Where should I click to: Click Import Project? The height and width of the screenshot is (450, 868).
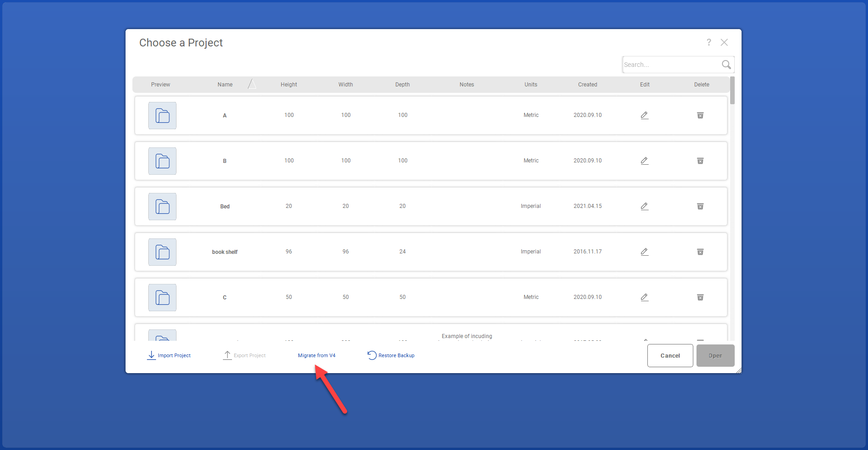[169, 355]
